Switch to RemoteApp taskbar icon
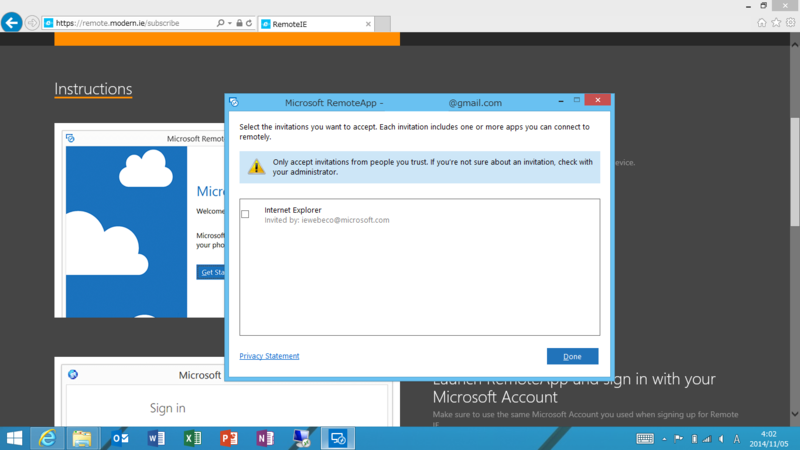 [338, 438]
